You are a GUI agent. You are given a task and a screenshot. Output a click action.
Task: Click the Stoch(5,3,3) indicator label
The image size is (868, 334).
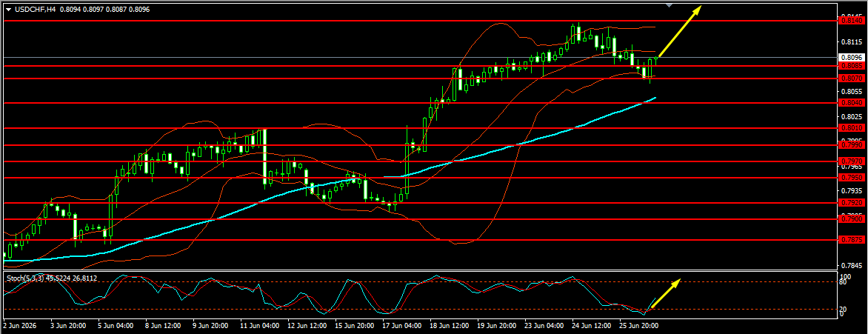[x=26, y=278]
